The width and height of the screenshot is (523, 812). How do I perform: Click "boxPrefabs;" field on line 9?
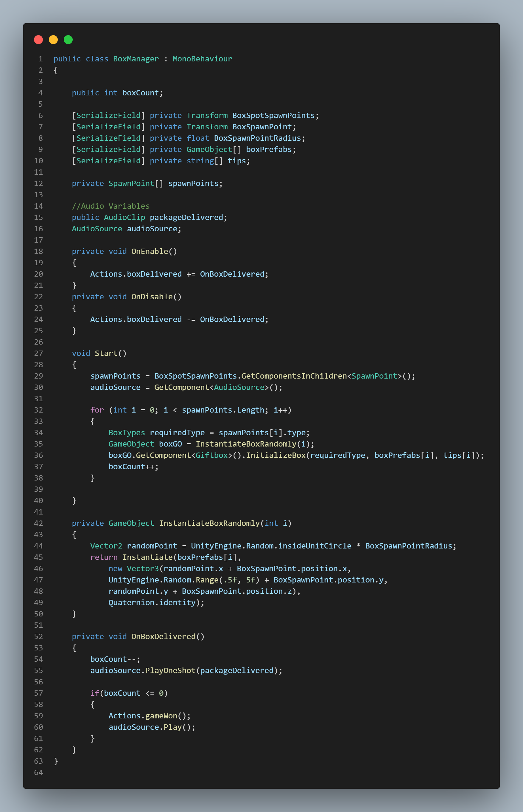pyautogui.click(x=271, y=150)
